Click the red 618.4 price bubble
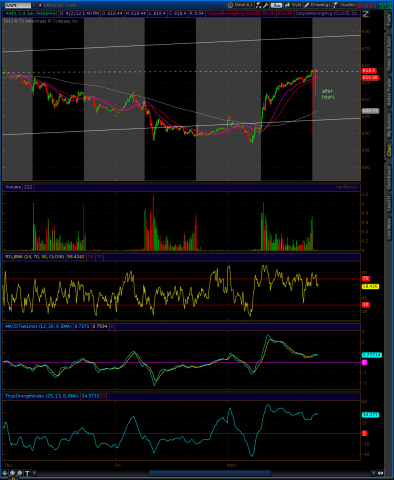The height and width of the screenshot is (480, 394). pyautogui.click(x=369, y=71)
